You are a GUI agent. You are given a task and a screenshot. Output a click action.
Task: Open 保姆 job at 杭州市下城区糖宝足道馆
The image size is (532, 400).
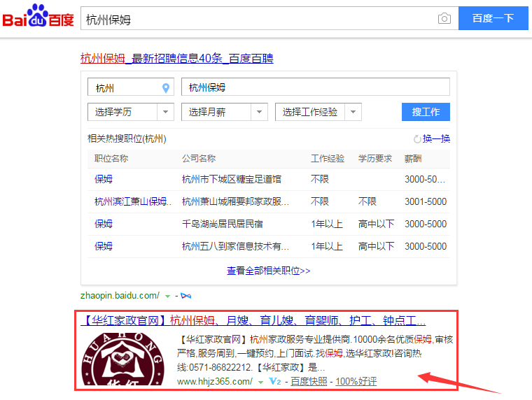pos(104,179)
